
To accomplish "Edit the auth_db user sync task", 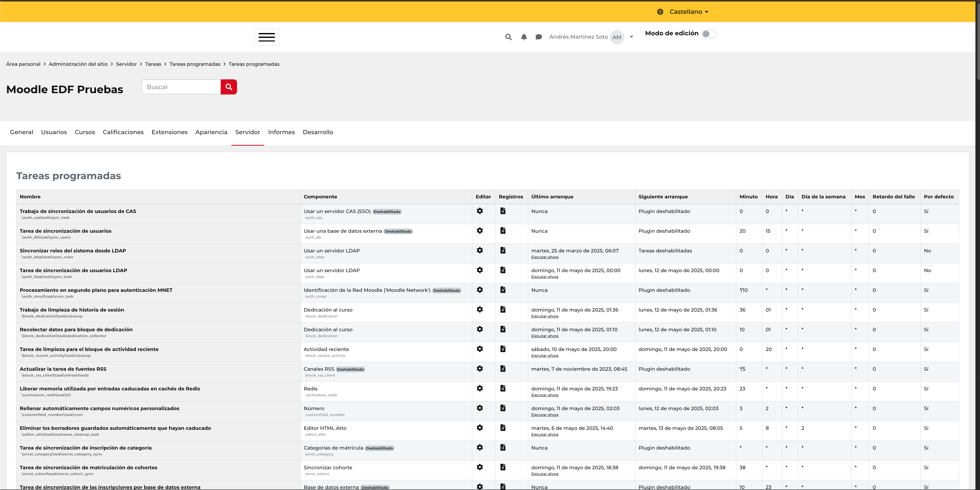I will tap(480, 231).
